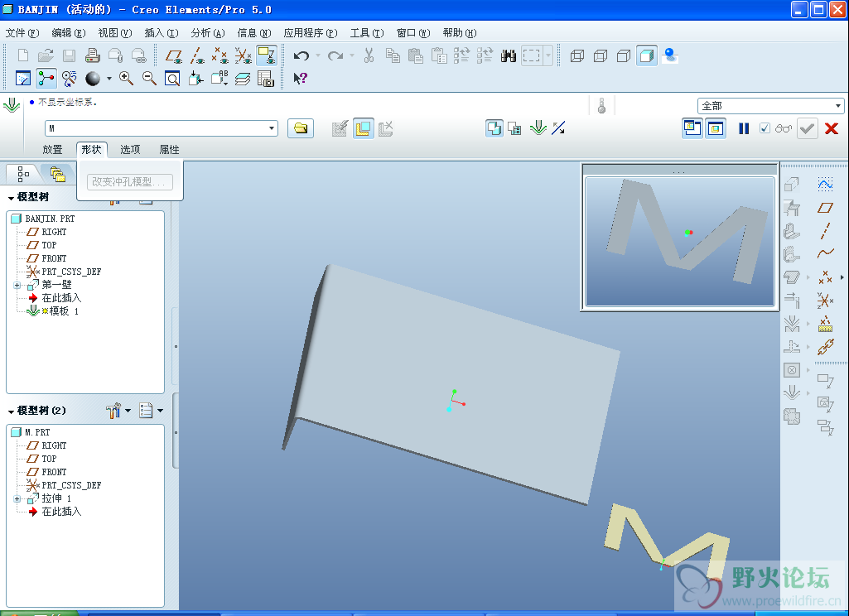
Task: Click the Refit view icon
Action: [172, 79]
